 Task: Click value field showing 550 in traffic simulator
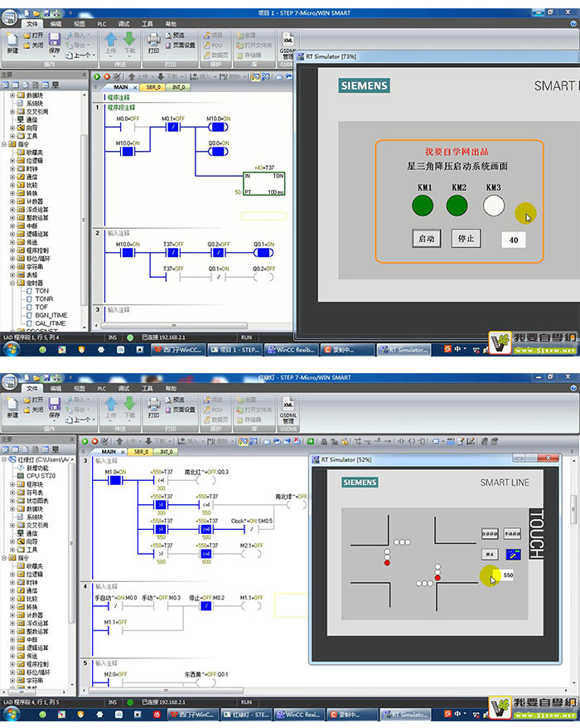pos(507,575)
